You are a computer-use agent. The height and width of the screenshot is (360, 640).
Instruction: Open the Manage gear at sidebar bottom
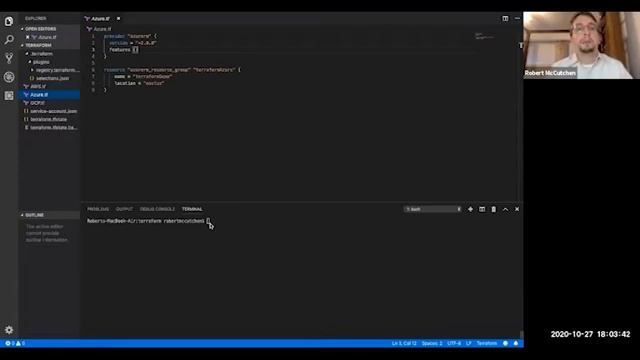pyautogui.click(x=9, y=330)
